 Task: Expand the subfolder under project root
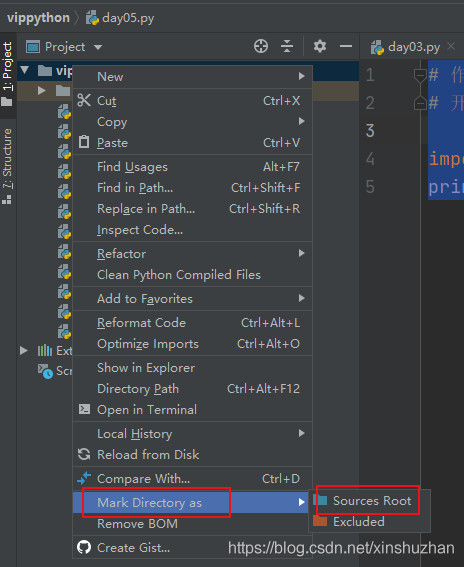(x=42, y=90)
